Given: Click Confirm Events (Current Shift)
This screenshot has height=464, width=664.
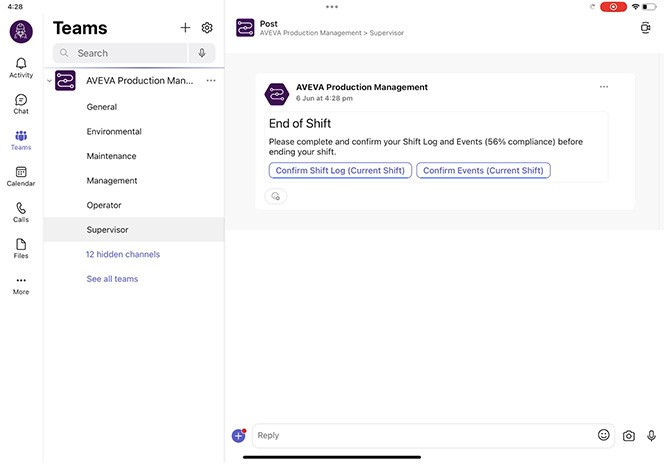Looking at the screenshot, I should (483, 171).
